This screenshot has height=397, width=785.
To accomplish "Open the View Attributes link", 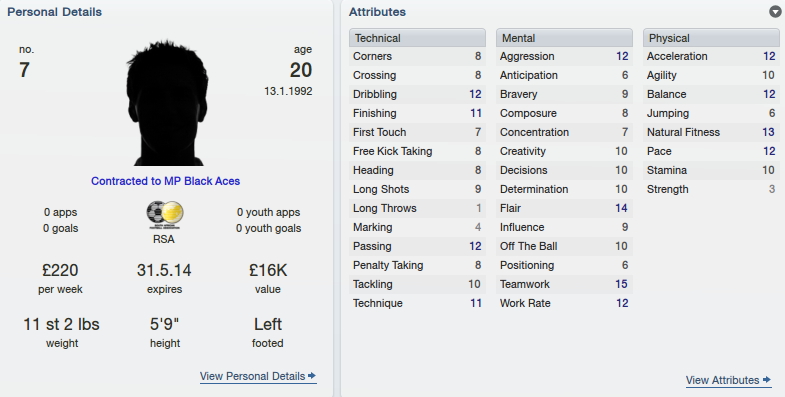I will [722, 380].
